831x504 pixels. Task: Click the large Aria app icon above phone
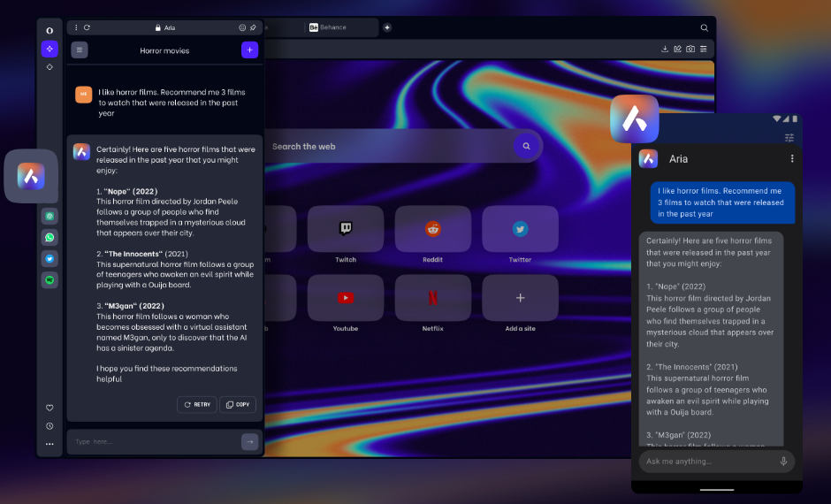pyautogui.click(x=635, y=119)
